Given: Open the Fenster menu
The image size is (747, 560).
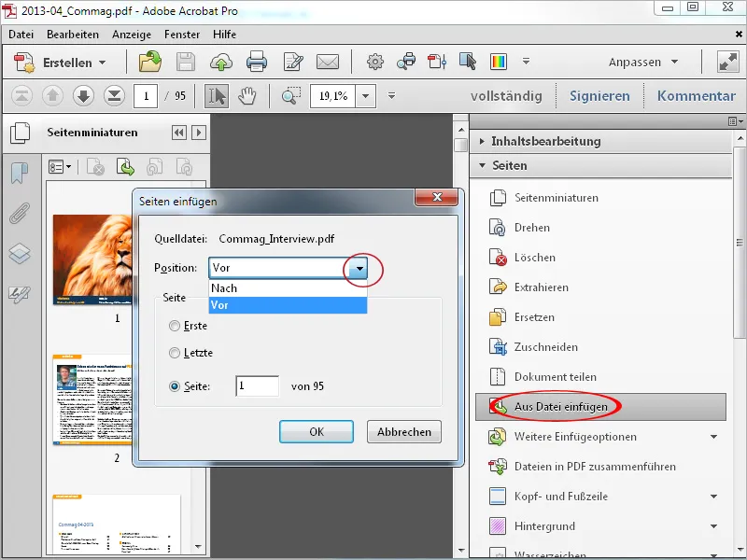Looking at the screenshot, I should (182, 35).
